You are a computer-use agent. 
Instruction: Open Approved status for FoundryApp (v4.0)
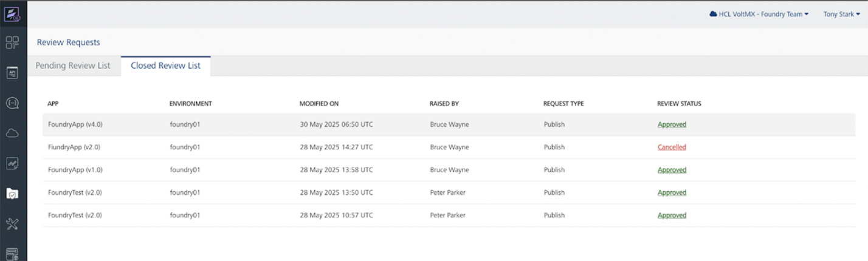click(672, 124)
